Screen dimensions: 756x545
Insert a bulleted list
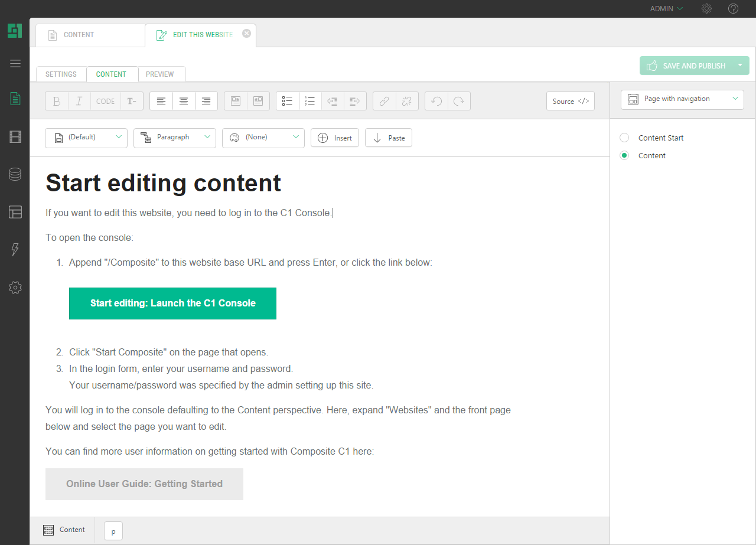pyautogui.click(x=288, y=101)
